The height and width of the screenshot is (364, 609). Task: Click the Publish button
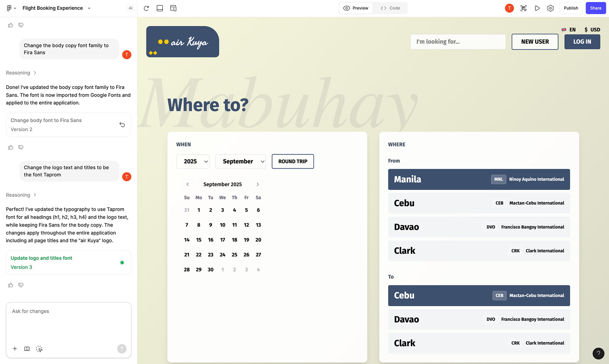coord(571,8)
